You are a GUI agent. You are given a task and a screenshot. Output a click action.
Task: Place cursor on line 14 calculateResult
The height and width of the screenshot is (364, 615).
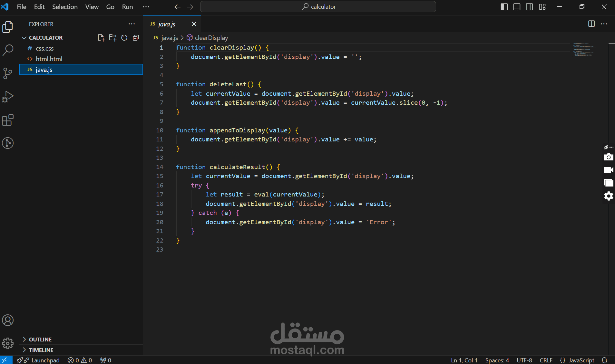[x=237, y=167]
